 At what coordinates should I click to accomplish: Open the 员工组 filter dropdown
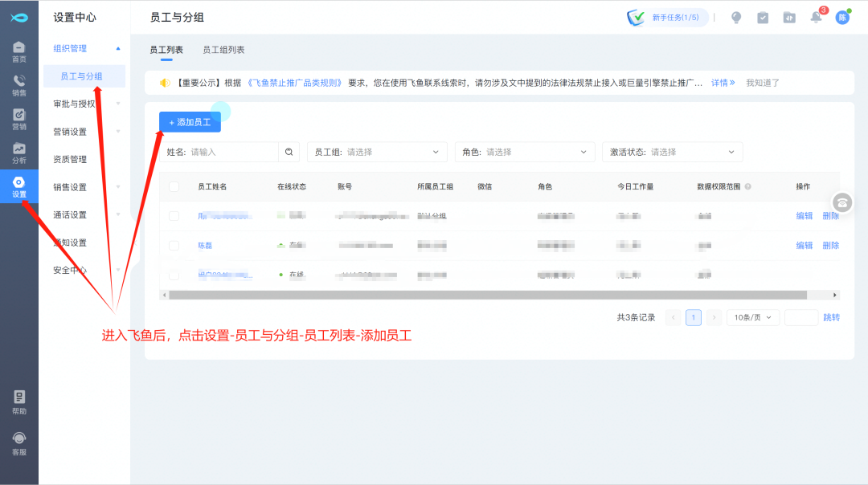(377, 152)
